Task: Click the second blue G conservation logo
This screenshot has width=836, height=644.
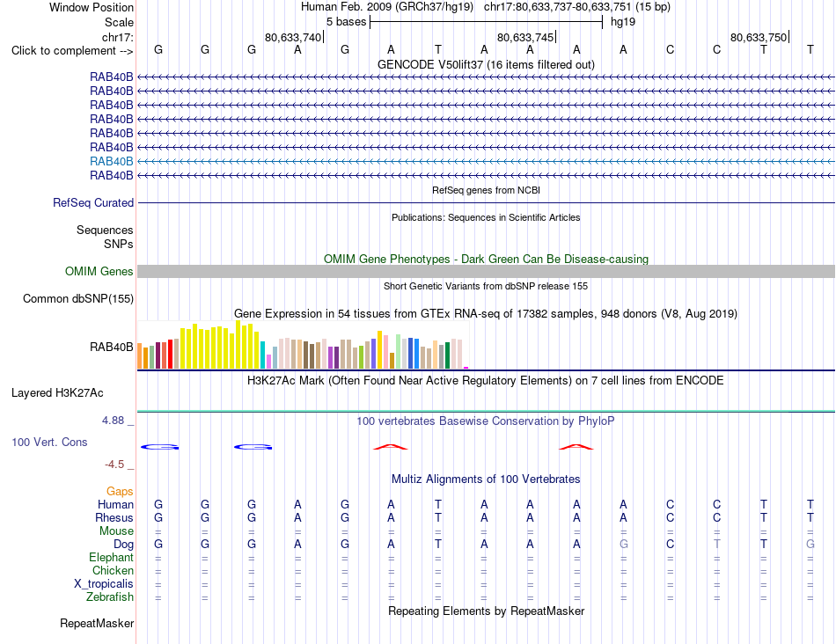Action: tap(253, 447)
